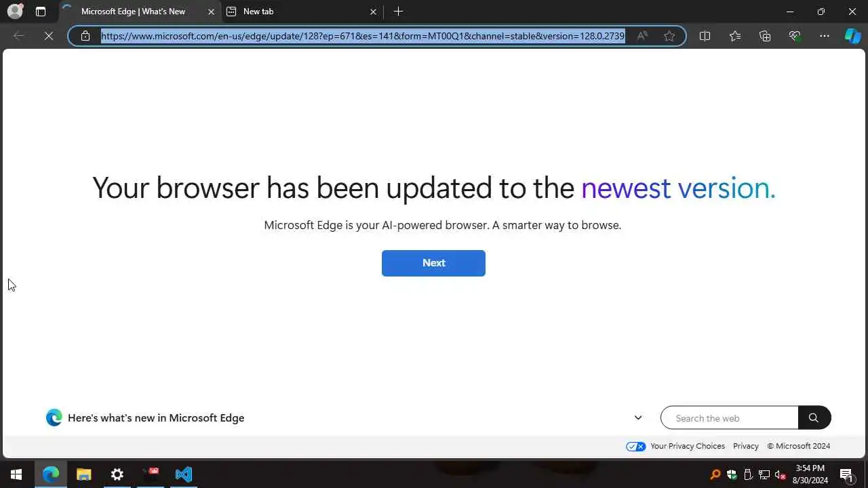The image size is (868, 488).
Task: Open the network tray icon
Action: point(764,474)
